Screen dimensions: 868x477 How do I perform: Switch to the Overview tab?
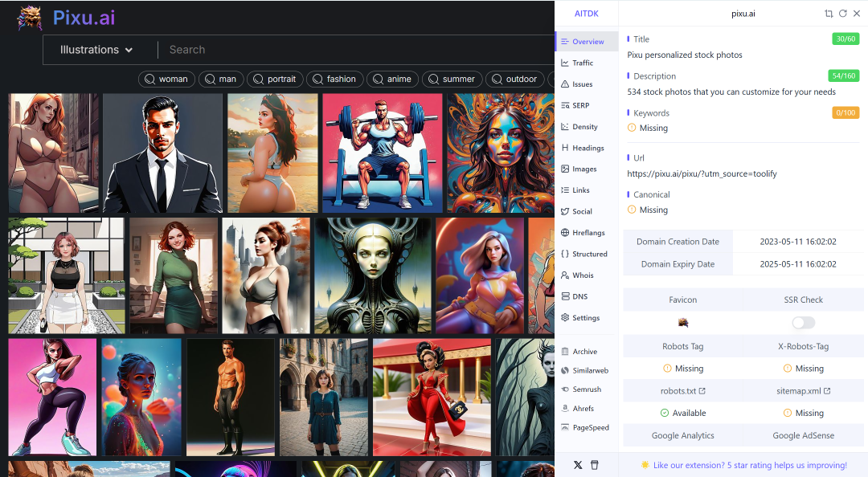pyautogui.click(x=587, y=42)
